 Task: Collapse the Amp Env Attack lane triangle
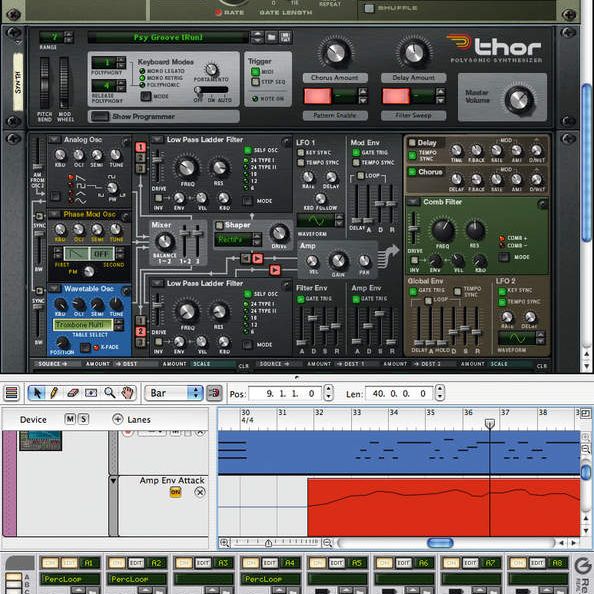pos(113,481)
